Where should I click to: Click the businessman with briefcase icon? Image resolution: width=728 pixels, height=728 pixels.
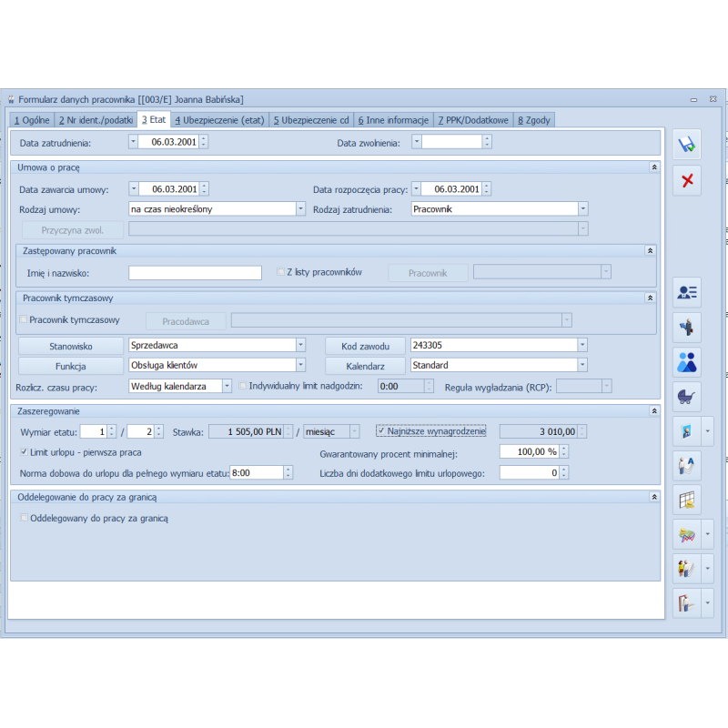point(687,327)
